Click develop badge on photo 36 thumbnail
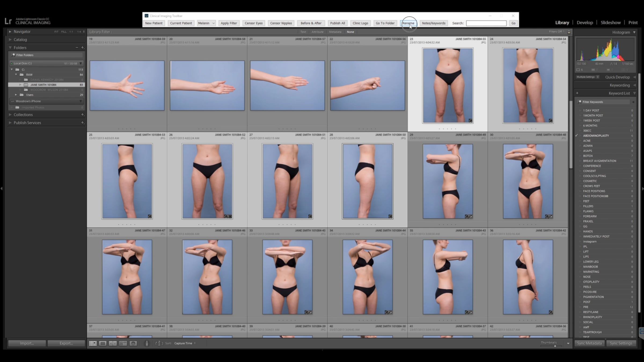This screenshot has height=362, width=644. [x=551, y=312]
